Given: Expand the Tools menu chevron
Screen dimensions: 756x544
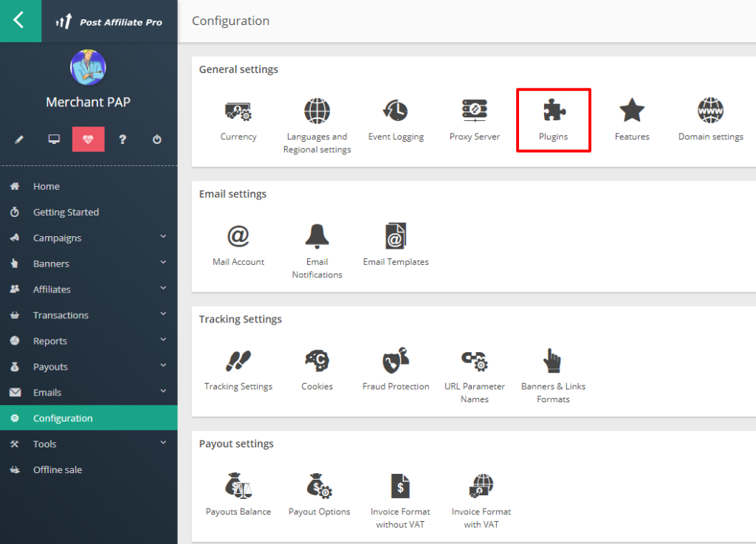Looking at the screenshot, I should [x=163, y=443].
